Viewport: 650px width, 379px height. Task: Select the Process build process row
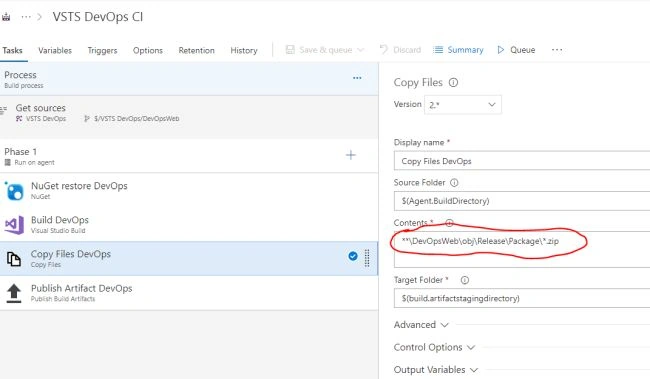[189, 79]
